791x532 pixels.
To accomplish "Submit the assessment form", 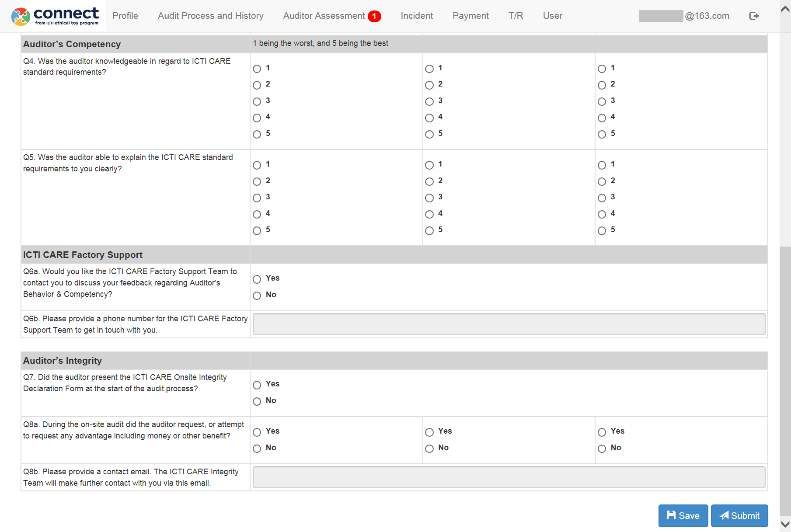I will coord(739,516).
